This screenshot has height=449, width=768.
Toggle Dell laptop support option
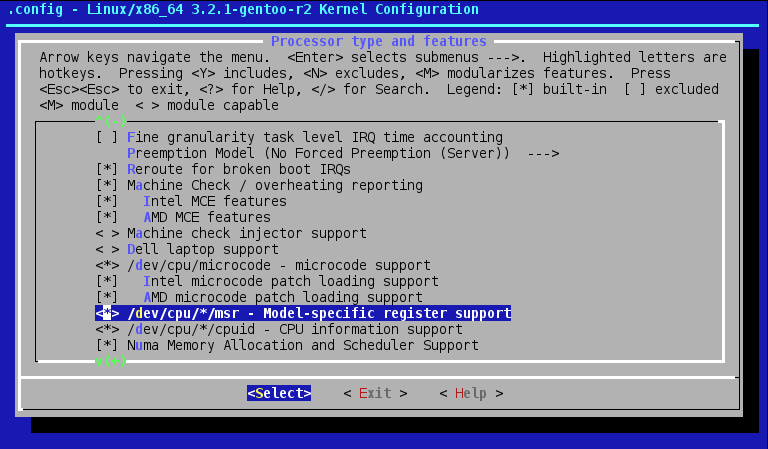click(x=187, y=249)
